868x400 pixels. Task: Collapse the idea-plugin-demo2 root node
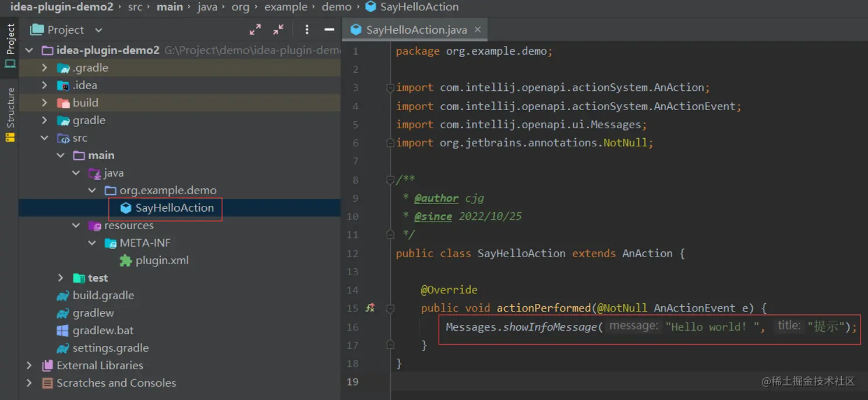click(x=29, y=50)
